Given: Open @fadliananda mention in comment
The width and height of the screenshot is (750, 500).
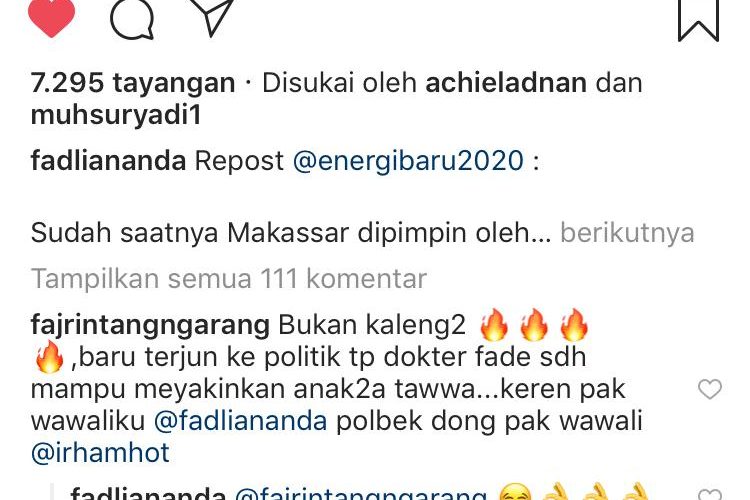Looking at the screenshot, I should coord(241,421).
